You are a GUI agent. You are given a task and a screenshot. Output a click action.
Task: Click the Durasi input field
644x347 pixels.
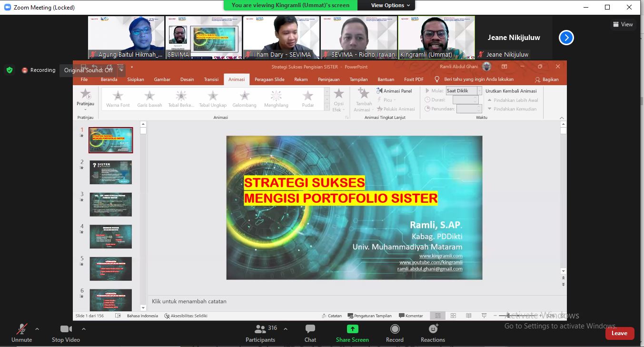tap(465, 100)
